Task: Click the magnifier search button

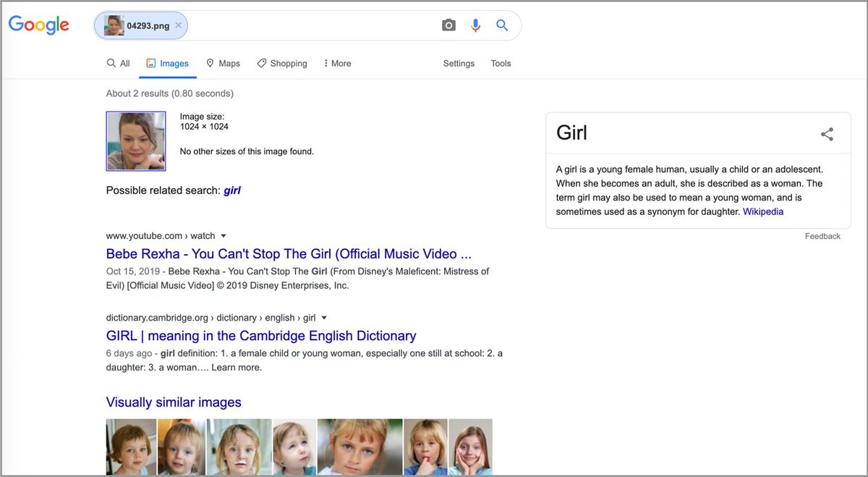Action: pos(502,25)
